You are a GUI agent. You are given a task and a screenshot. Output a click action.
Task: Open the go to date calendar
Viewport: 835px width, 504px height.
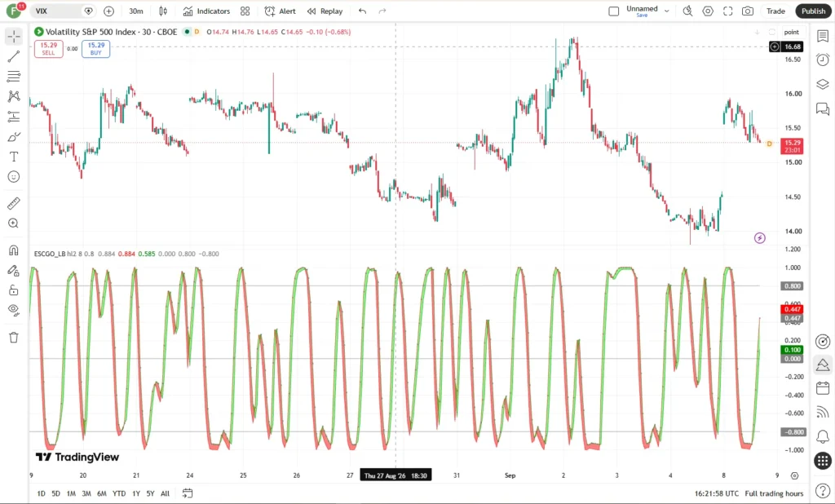point(188,493)
